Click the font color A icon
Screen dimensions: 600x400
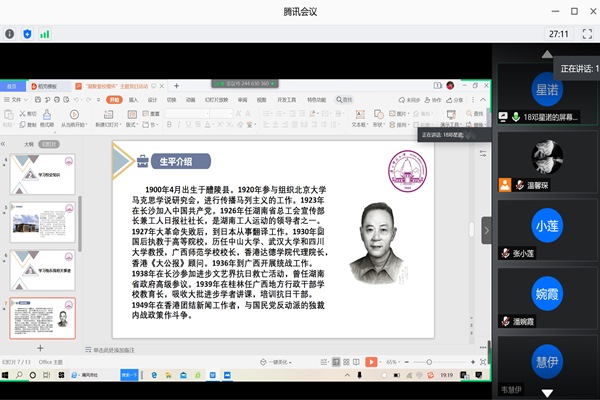point(207,125)
